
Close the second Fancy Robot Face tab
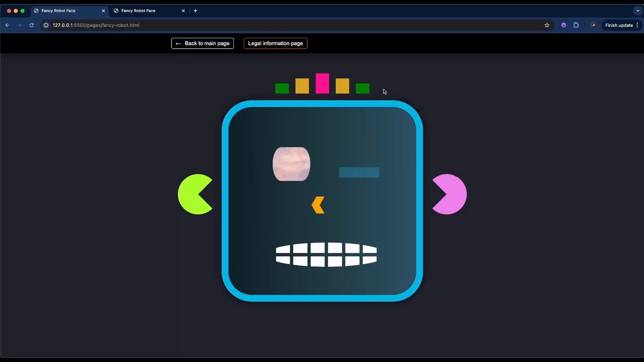183,11
